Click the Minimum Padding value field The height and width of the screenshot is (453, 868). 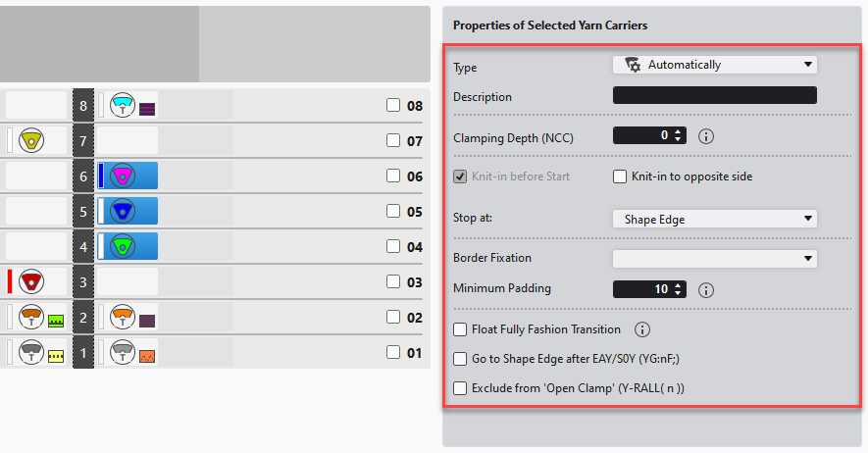642,290
